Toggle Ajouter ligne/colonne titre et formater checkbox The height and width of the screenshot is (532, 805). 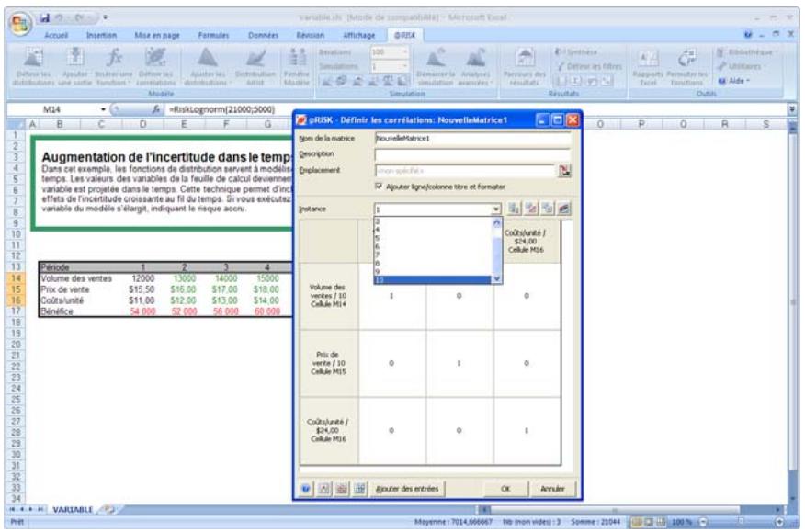click(380, 187)
